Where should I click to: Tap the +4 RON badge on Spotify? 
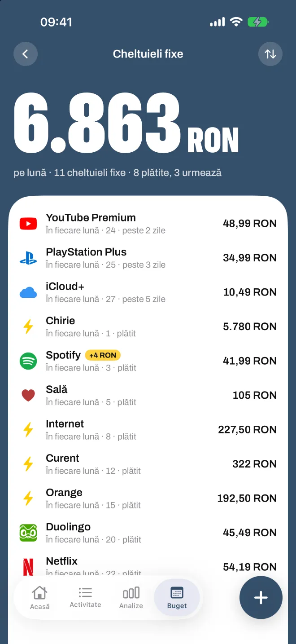[103, 355]
